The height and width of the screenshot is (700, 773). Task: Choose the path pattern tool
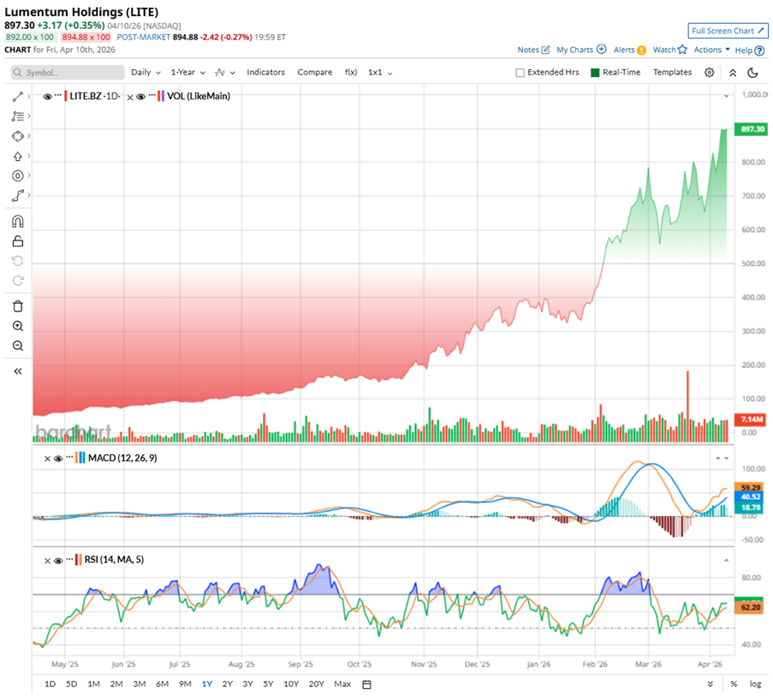[x=18, y=196]
